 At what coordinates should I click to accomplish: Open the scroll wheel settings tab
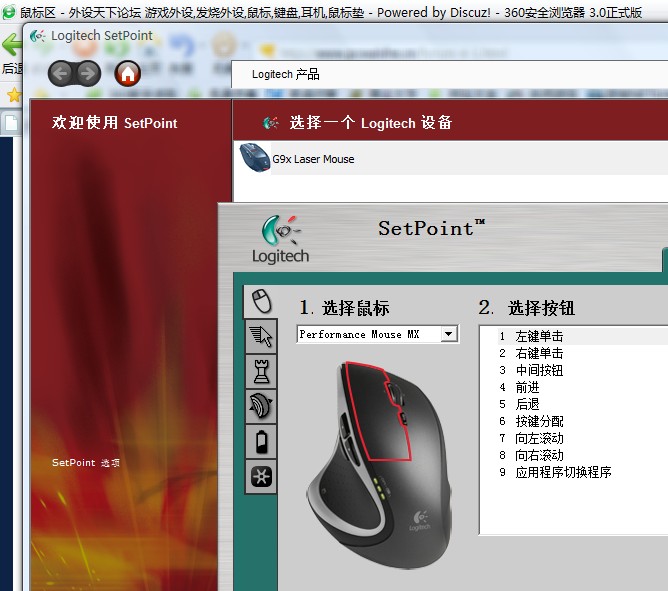pos(261,406)
